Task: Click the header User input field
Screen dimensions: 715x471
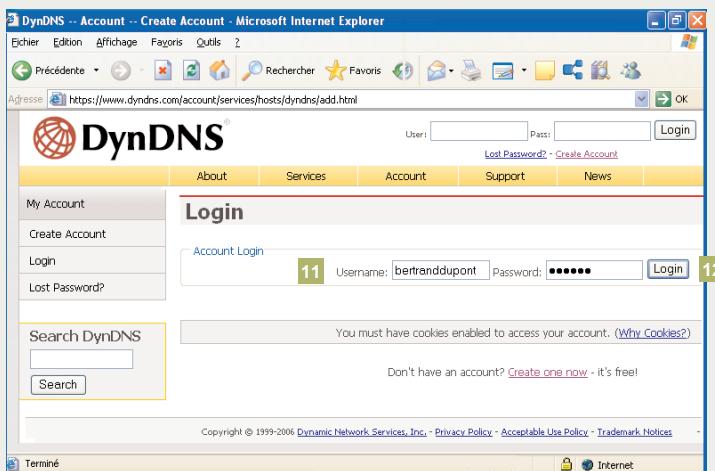Action: [479, 131]
